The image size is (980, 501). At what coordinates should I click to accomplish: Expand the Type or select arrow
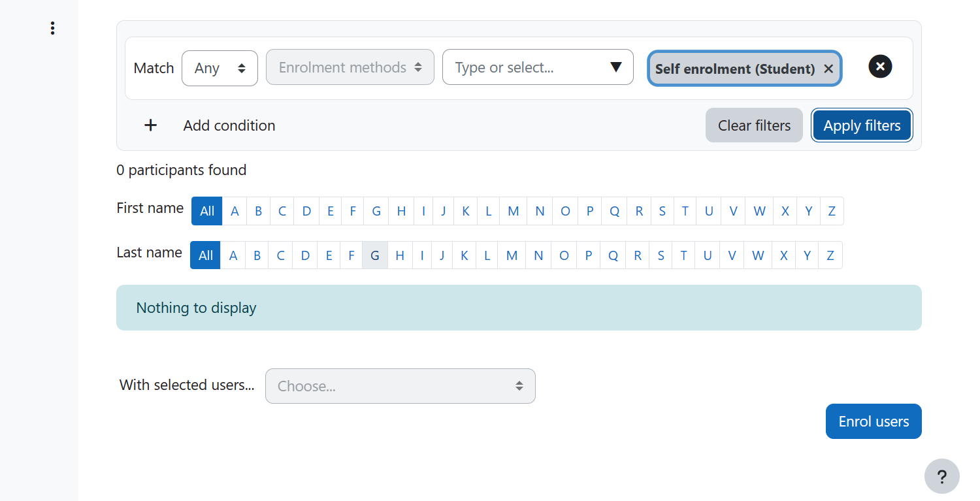[615, 67]
